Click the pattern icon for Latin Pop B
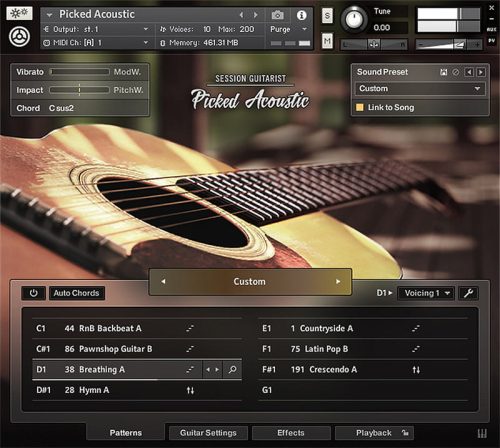This screenshot has width=500, height=448. click(416, 349)
